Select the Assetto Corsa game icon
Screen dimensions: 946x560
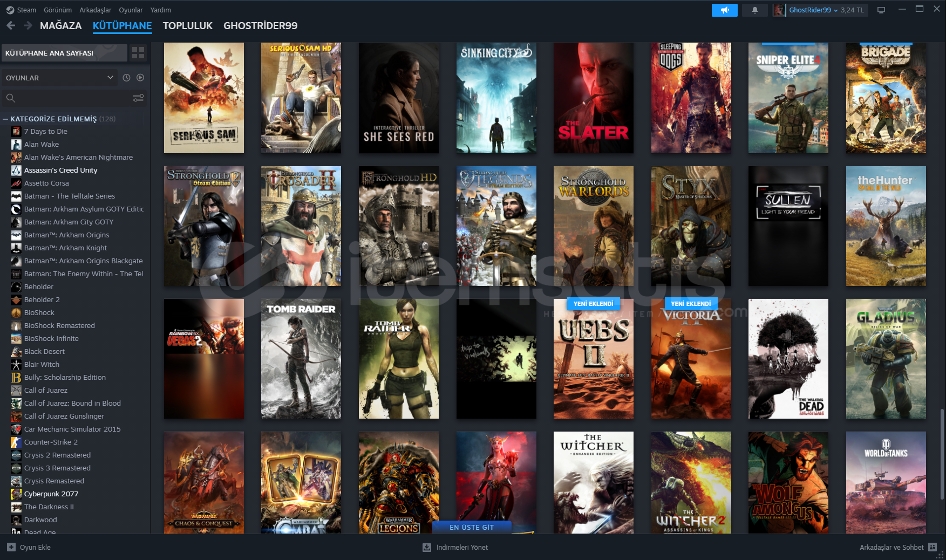coord(16,183)
